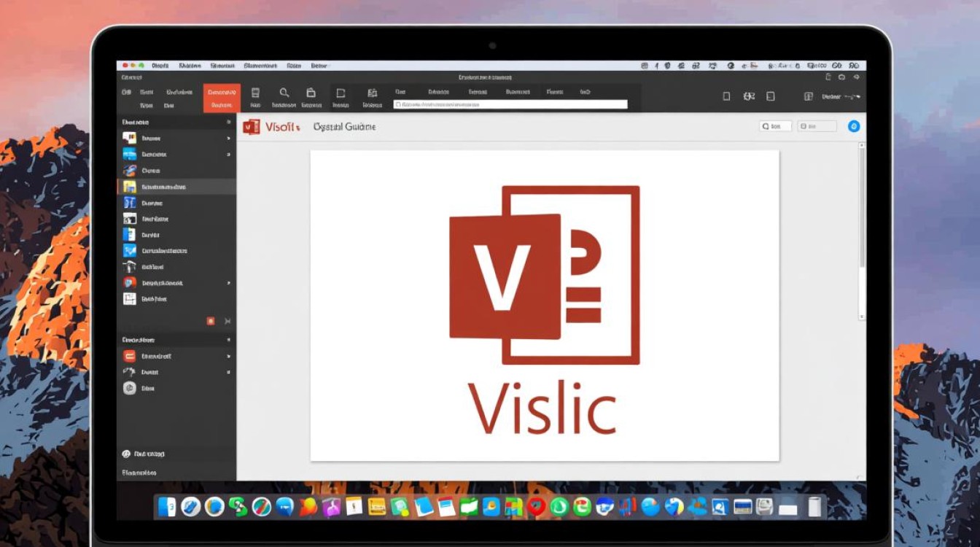
Task: Click the magnifying glass search icon in toolbar
Action: 284,93
